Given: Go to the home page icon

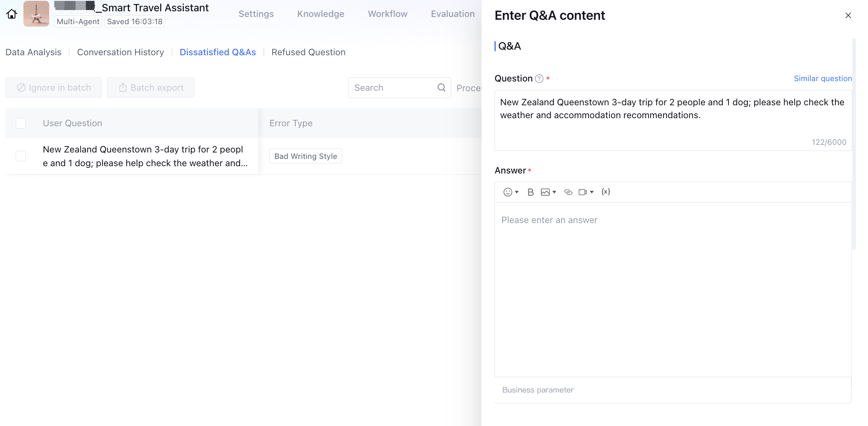Looking at the screenshot, I should coord(12,14).
